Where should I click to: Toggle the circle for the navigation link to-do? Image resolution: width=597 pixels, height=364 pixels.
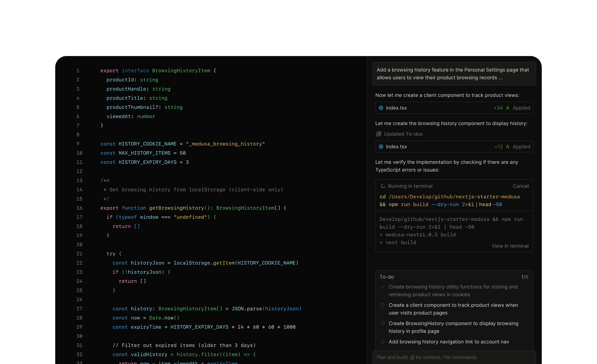pyautogui.click(x=383, y=342)
